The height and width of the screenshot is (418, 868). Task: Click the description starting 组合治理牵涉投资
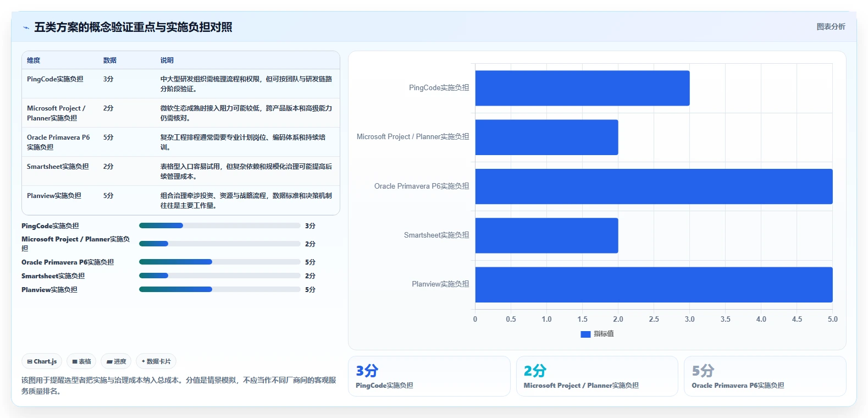(246, 201)
